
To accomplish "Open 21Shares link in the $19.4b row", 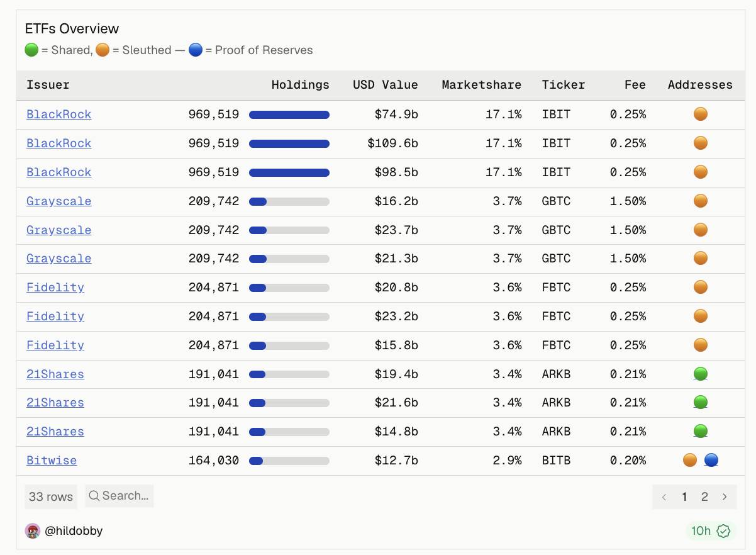I will pyautogui.click(x=55, y=374).
